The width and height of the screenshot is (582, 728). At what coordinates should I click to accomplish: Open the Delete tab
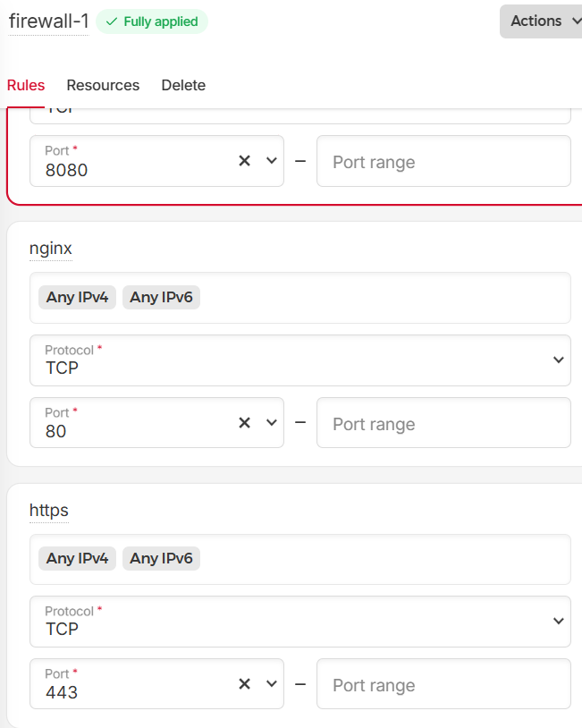pyautogui.click(x=183, y=85)
